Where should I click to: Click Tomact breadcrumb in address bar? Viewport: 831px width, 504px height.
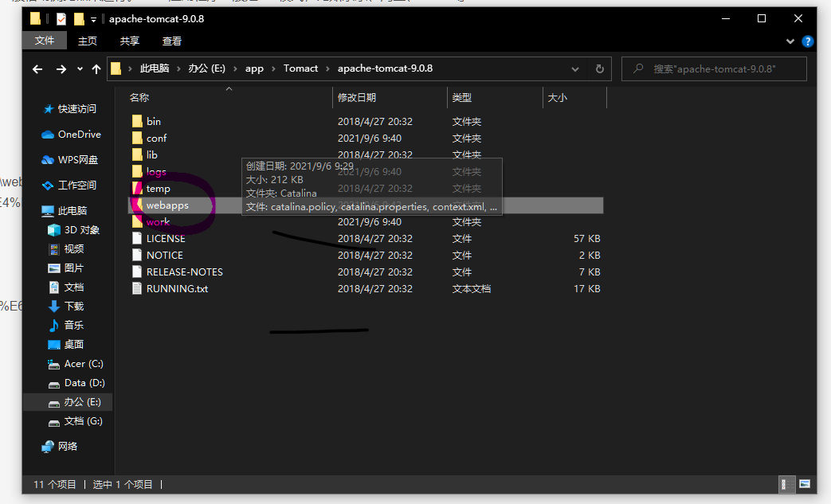(x=300, y=68)
